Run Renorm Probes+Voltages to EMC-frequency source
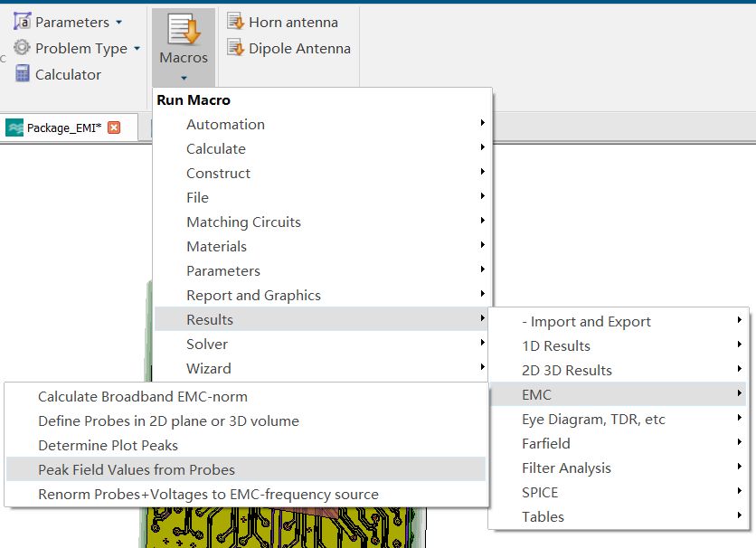This screenshot has height=548, width=756. [x=246, y=494]
